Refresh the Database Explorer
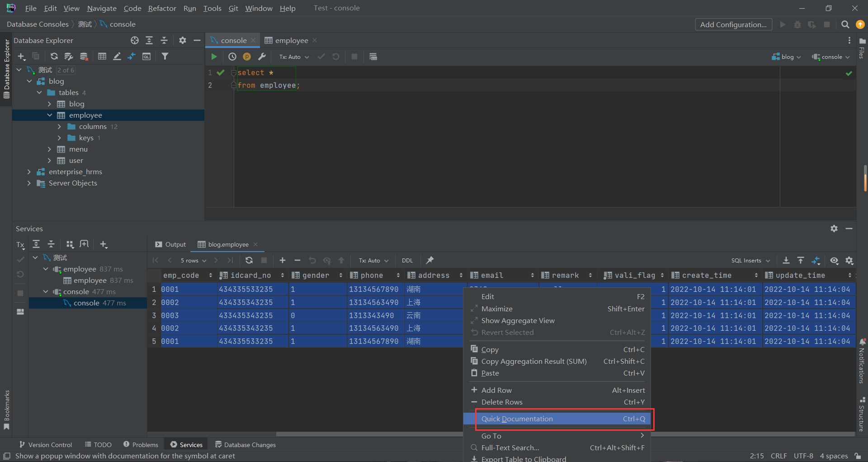Screen dimensions: 868x462 [54, 57]
